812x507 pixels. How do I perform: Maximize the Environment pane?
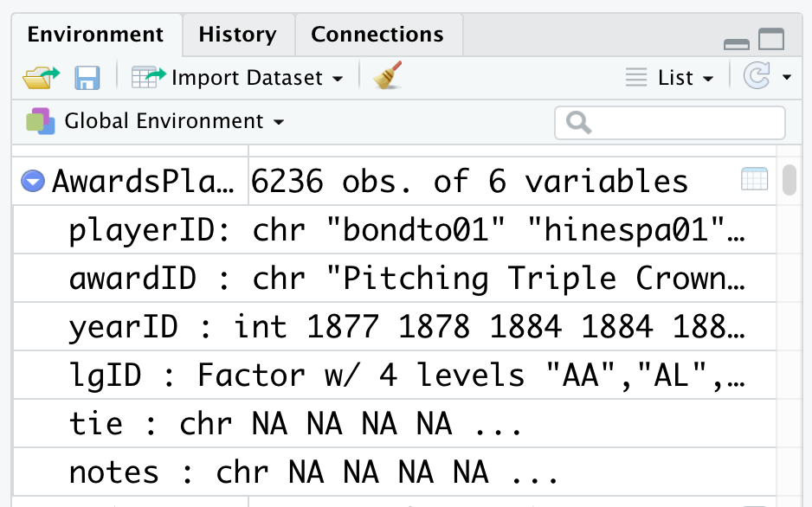click(771, 39)
